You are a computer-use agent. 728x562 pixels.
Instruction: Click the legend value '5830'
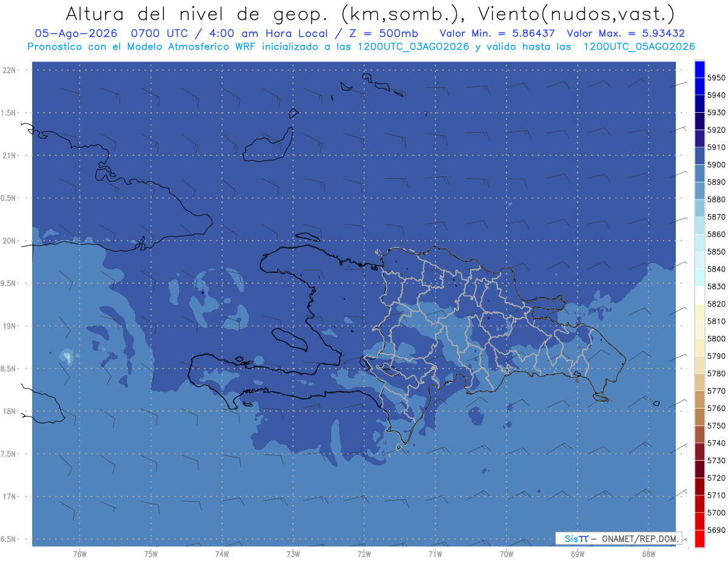point(716,286)
